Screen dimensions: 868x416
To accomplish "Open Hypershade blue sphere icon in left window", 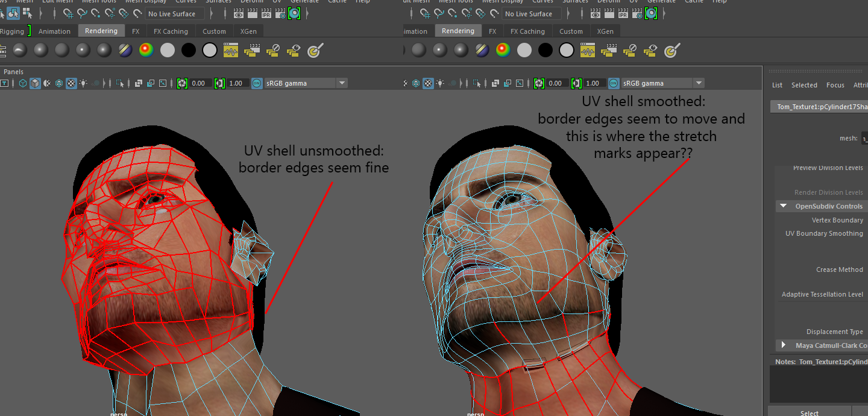I will coord(294,13).
